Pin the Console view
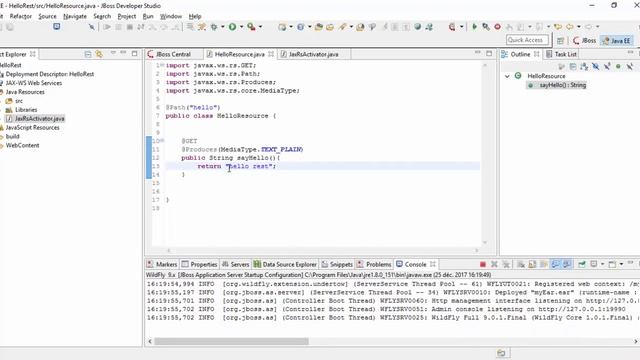Image resolution: width=640 pixels, height=360 pixels. click(582, 264)
